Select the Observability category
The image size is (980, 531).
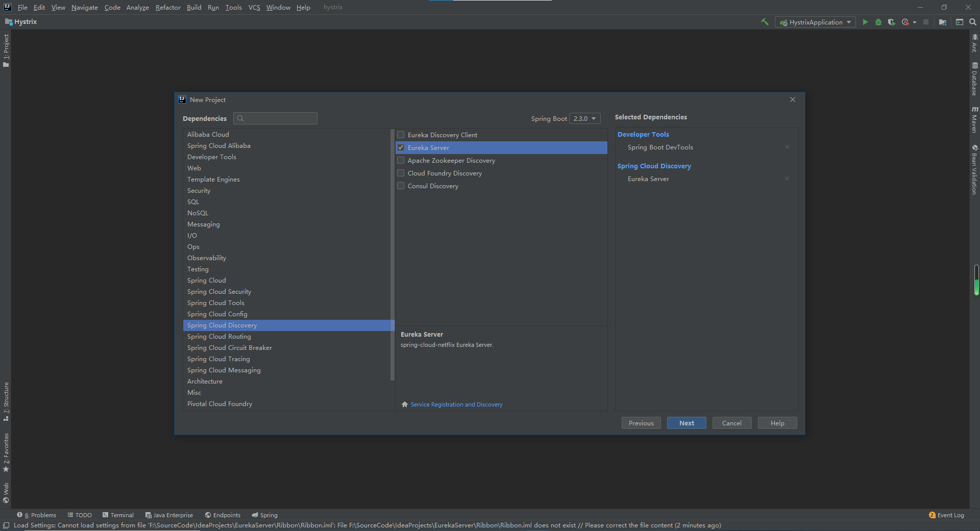(287, 258)
